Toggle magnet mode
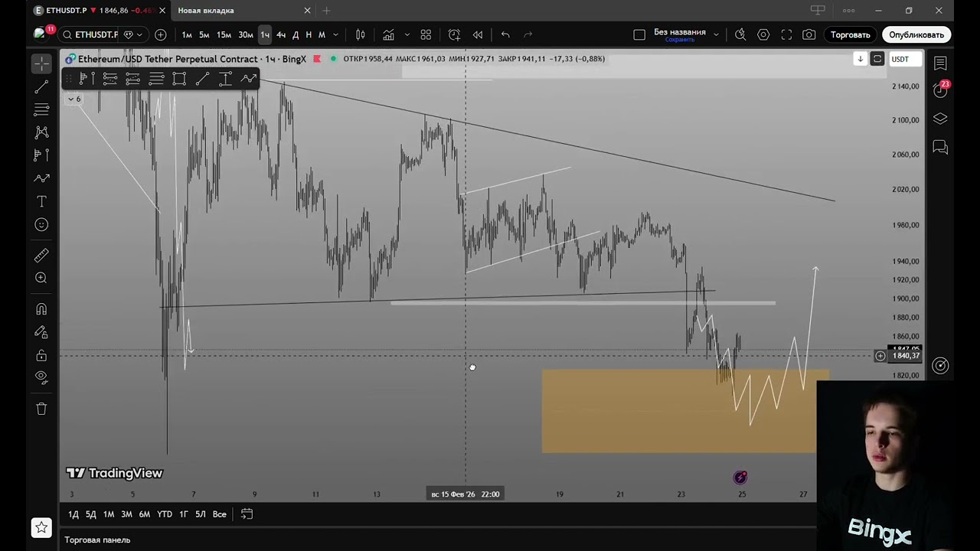Viewport: 980px width, 551px height. click(x=41, y=309)
